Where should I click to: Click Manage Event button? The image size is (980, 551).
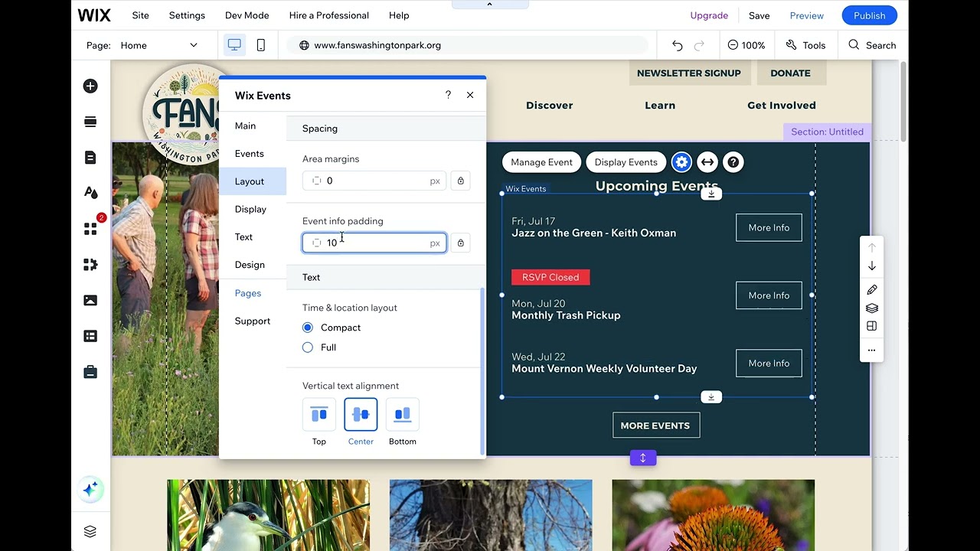[x=541, y=162]
